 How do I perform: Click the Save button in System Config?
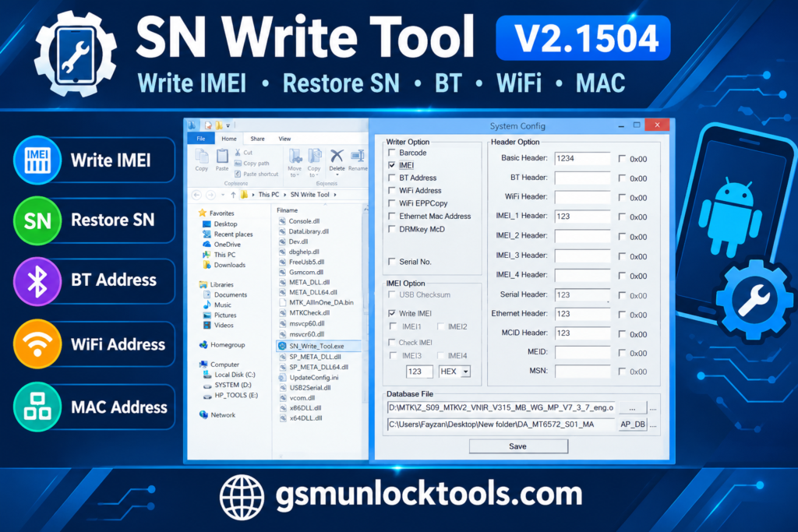click(x=518, y=446)
